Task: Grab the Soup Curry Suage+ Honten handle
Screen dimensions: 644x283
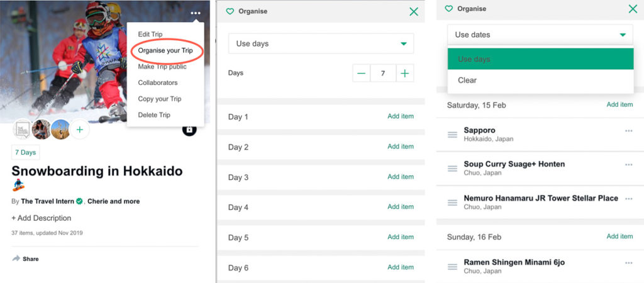Action: (x=452, y=169)
